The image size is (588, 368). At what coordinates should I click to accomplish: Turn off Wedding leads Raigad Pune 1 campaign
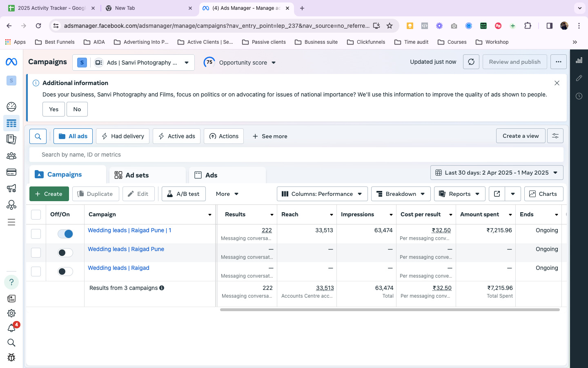click(65, 234)
